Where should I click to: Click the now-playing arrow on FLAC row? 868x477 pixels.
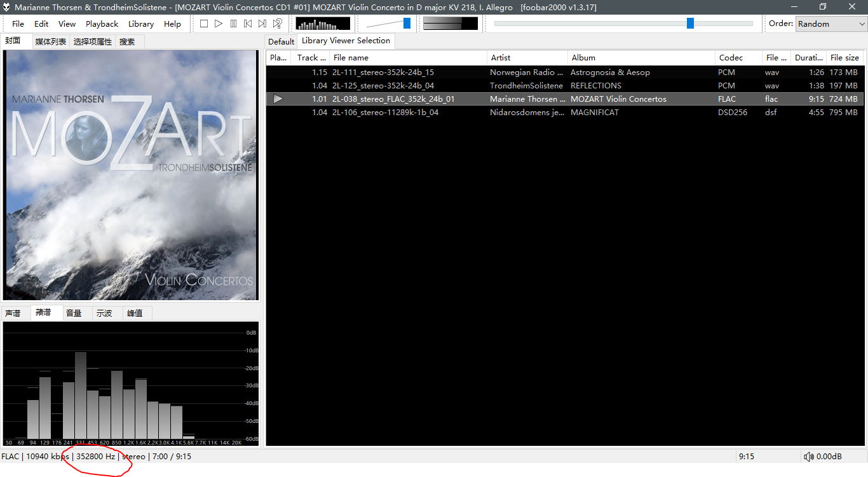(278, 99)
